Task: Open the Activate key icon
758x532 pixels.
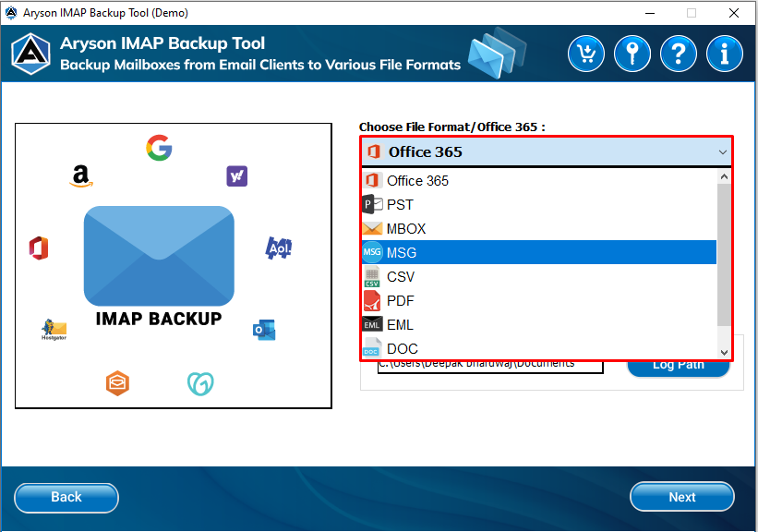Action: [x=632, y=54]
